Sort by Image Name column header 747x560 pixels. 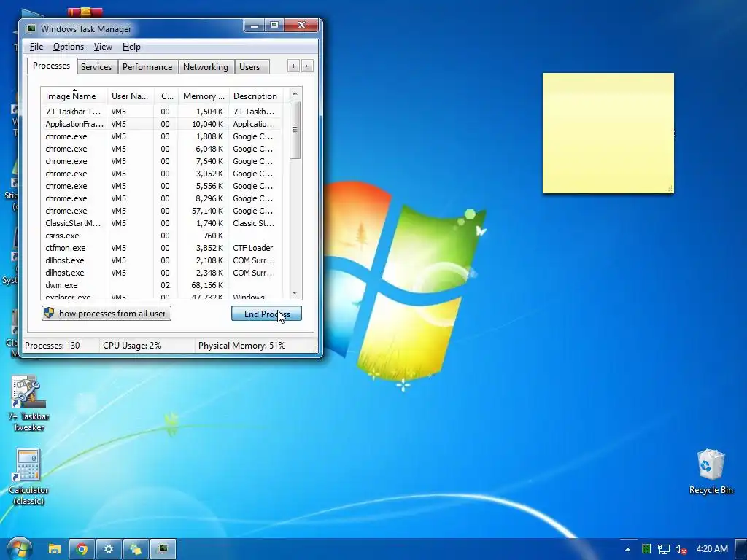(74, 96)
